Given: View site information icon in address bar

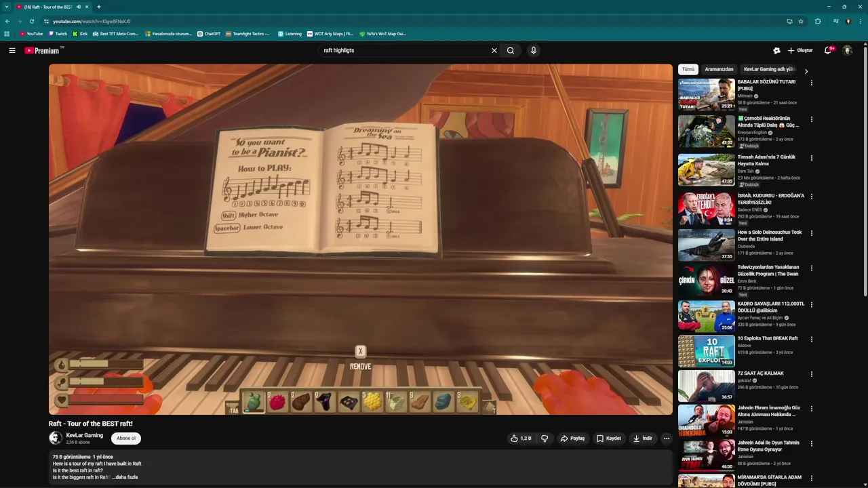Looking at the screenshot, I should [x=46, y=21].
